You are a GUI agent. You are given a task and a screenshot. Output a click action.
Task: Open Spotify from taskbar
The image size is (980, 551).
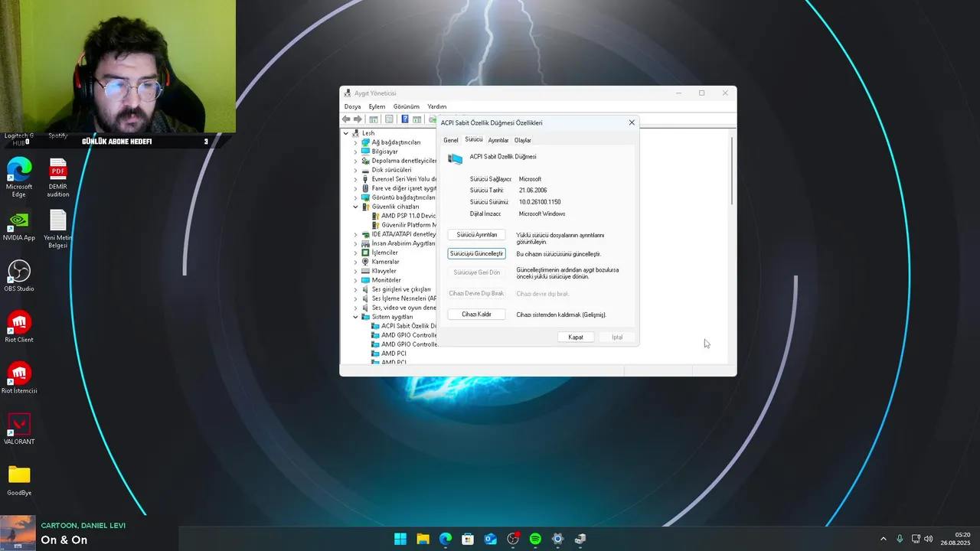[535, 539]
